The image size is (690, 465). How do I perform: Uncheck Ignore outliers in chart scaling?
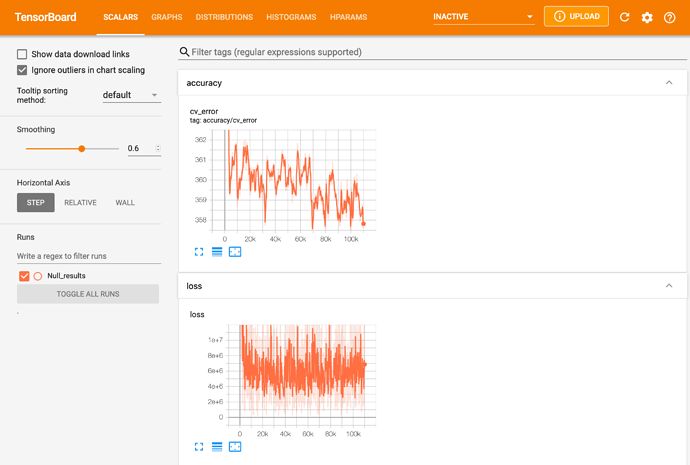click(x=23, y=70)
